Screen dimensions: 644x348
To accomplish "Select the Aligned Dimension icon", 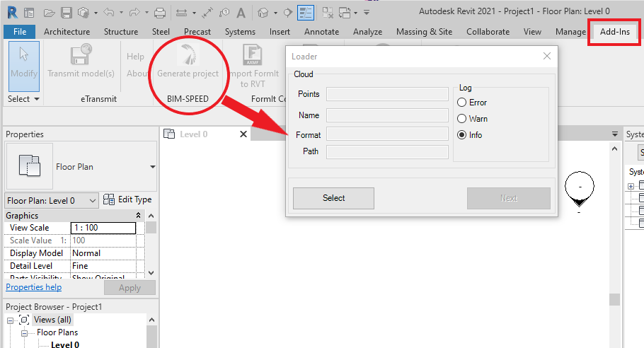I will point(207,13).
